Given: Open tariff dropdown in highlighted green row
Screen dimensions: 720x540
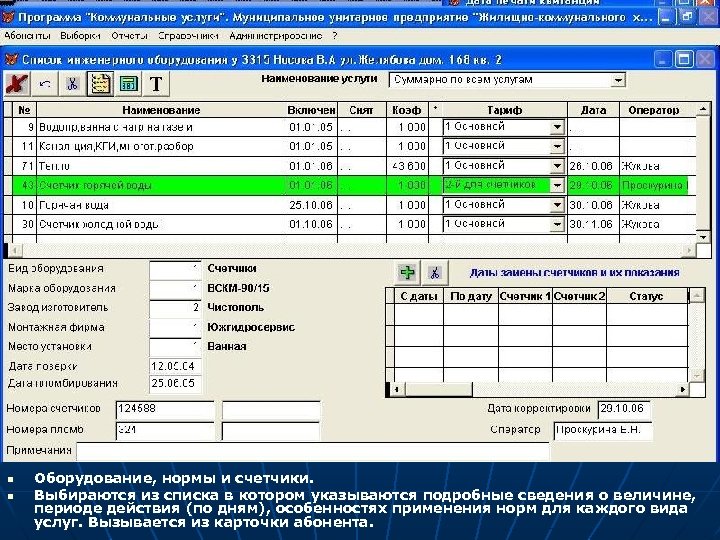Looking at the screenshot, I should (x=557, y=185).
